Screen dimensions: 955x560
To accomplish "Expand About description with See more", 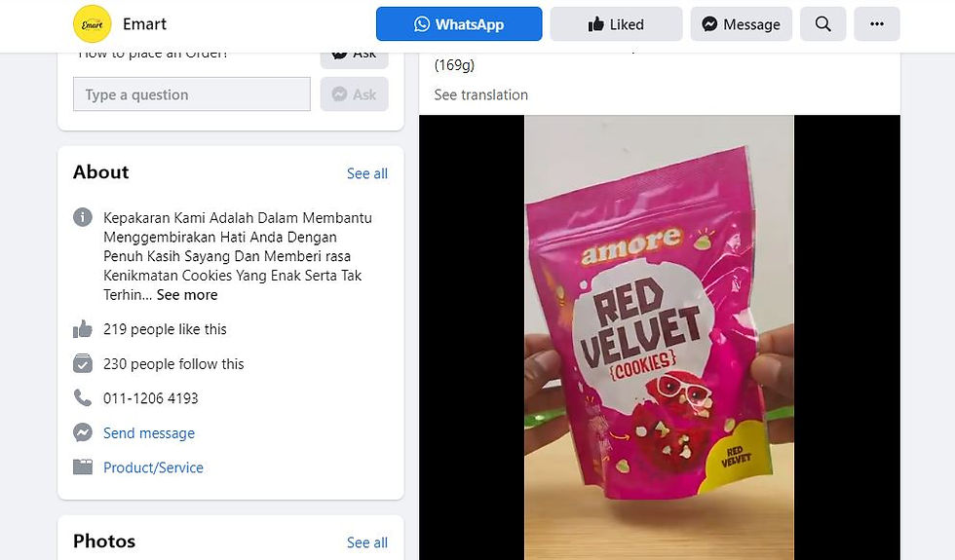I will (x=187, y=294).
